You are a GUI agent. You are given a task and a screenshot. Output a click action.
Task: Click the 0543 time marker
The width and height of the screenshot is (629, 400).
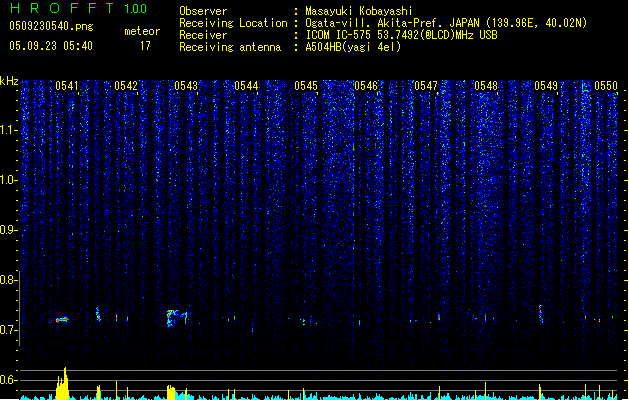[186, 86]
